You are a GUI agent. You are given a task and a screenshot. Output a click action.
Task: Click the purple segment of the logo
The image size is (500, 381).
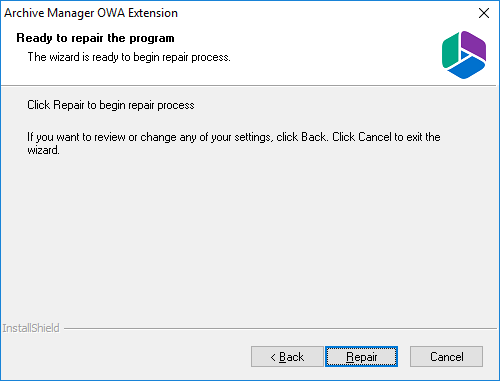coord(474,46)
